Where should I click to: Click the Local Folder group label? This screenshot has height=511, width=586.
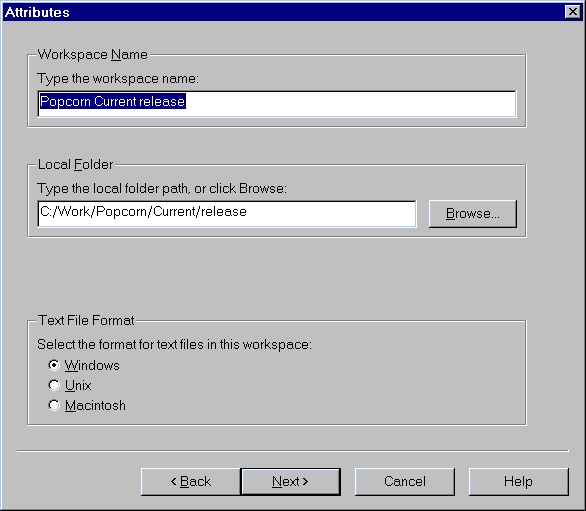[75, 164]
